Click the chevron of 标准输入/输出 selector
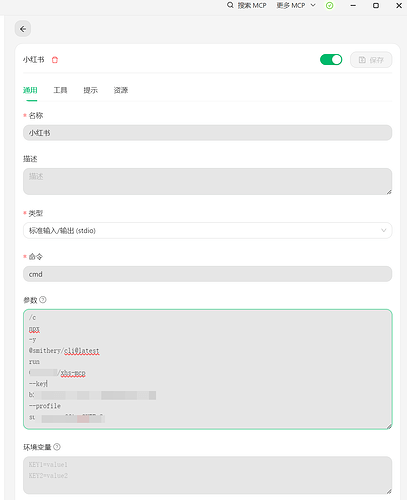The image size is (407, 500). (x=383, y=230)
